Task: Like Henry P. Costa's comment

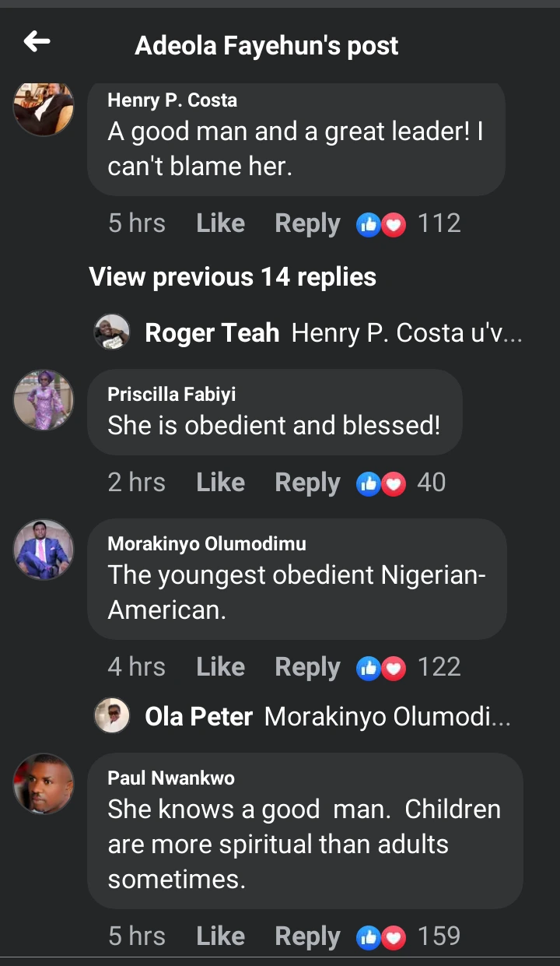Action: [x=220, y=224]
